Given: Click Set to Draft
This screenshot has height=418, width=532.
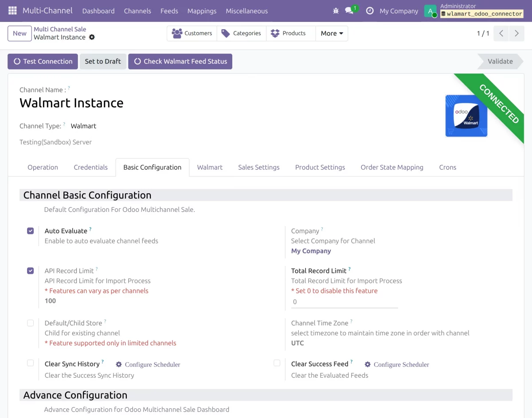Looking at the screenshot, I should (x=103, y=62).
